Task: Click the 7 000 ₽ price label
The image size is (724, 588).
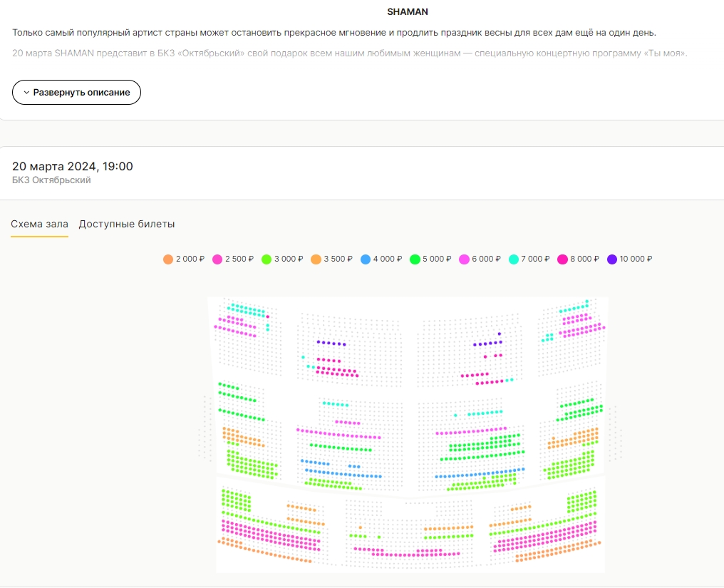Action: [535, 259]
